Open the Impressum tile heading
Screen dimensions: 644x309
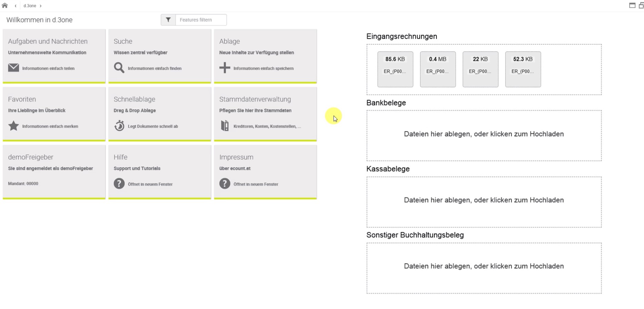coord(236,157)
